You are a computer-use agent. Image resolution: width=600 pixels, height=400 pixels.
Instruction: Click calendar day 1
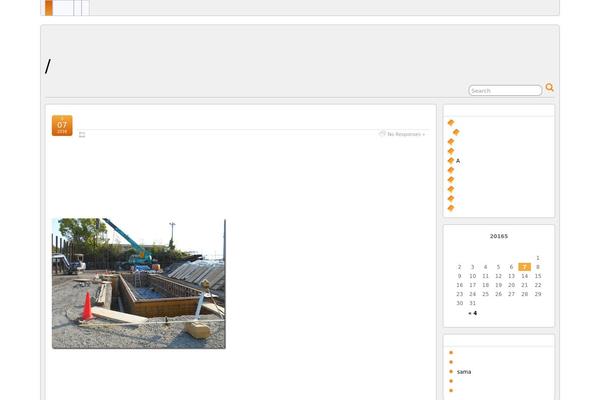[x=538, y=258]
